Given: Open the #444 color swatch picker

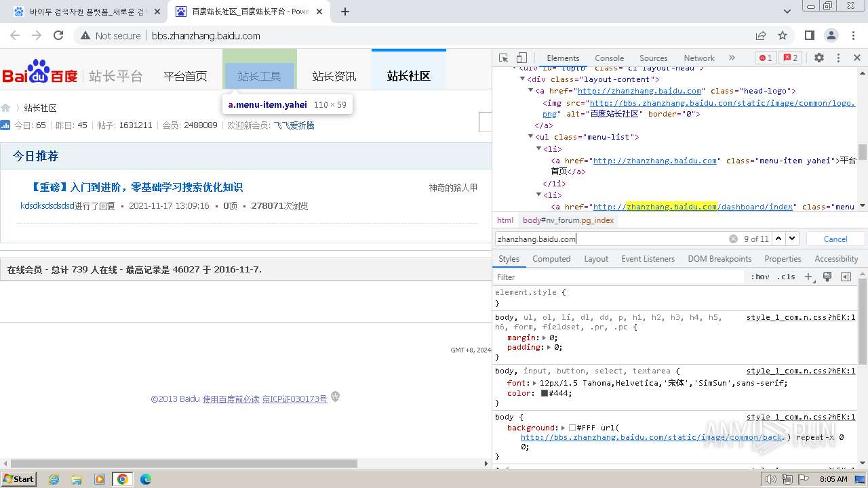Looking at the screenshot, I should tap(545, 393).
